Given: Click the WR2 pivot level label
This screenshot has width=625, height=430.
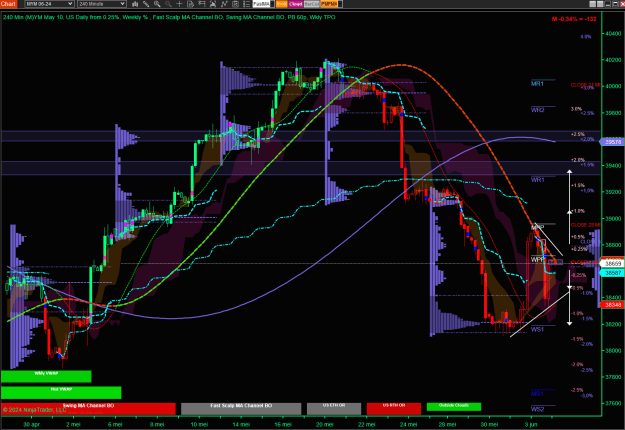Looking at the screenshot, I should (x=537, y=110).
